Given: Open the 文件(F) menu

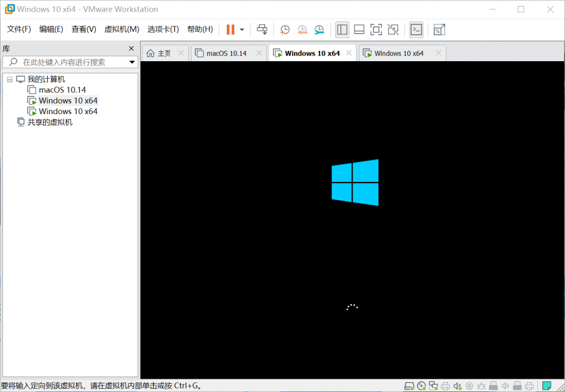Looking at the screenshot, I should coord(19,29).
